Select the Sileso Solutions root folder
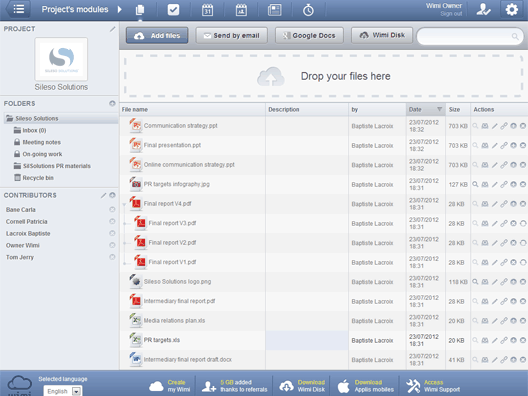This screenshot has height=396, width=528. pos(61,119)
